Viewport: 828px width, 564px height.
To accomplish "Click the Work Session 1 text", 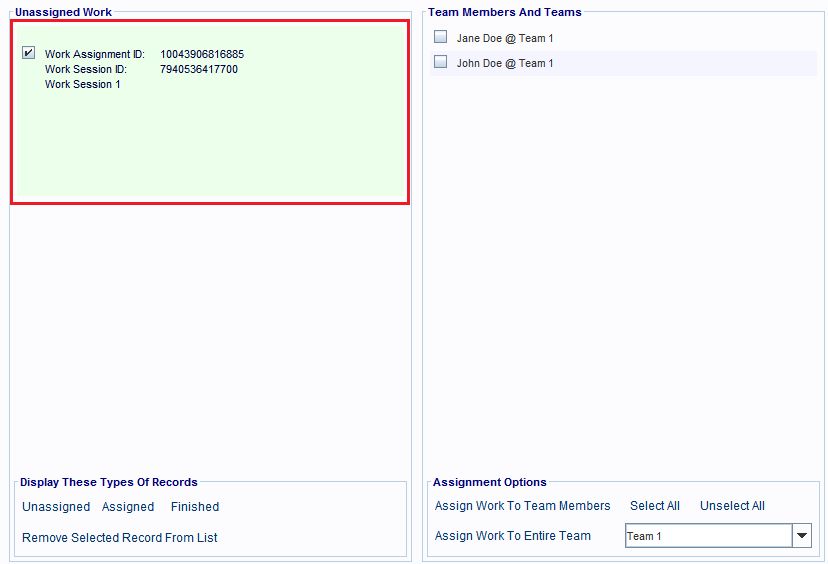I will click(x=82, y=84).
